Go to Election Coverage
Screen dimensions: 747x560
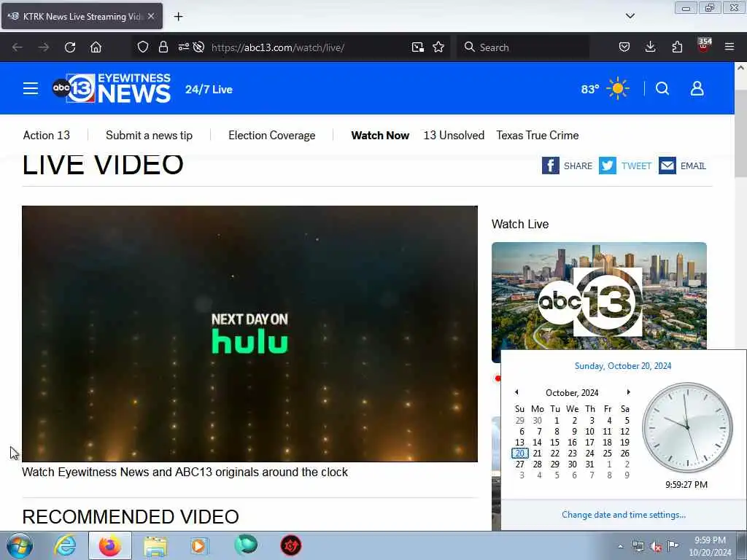(271, 135)
